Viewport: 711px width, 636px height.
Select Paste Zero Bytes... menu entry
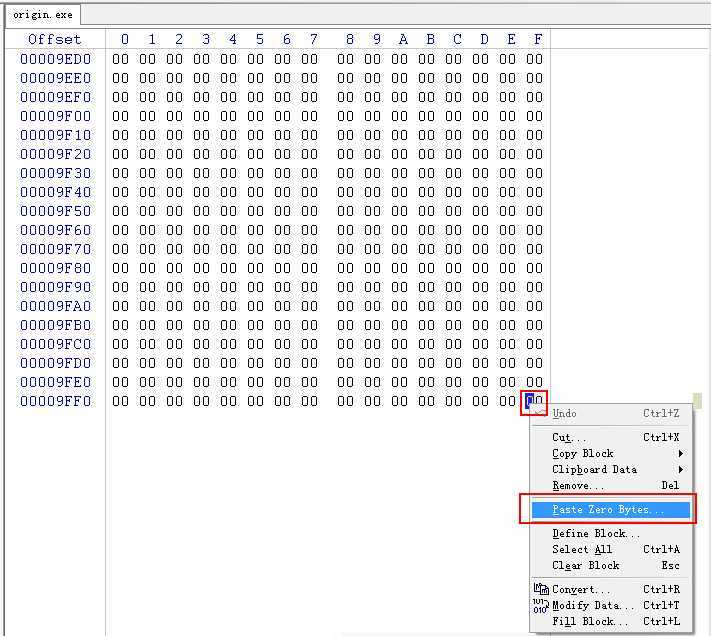click(x=611, y=510)
